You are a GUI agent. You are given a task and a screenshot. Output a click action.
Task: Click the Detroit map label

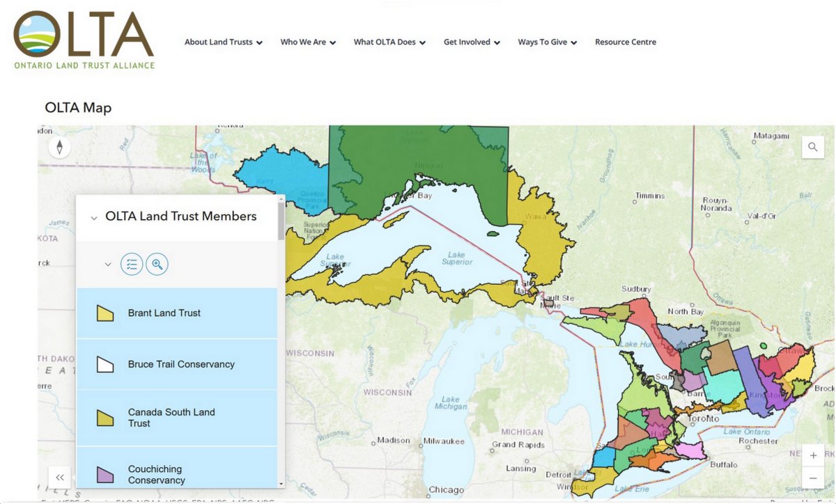558,475
